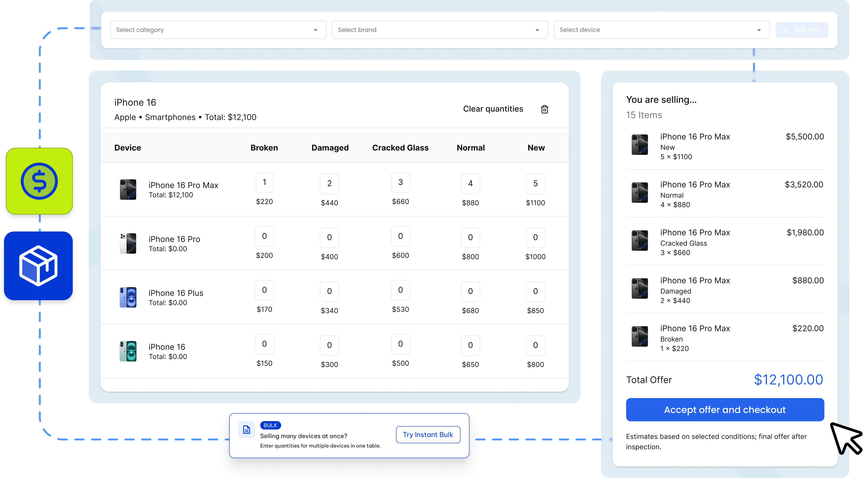Expand the Select device dropdown

[x=661, y=30]
